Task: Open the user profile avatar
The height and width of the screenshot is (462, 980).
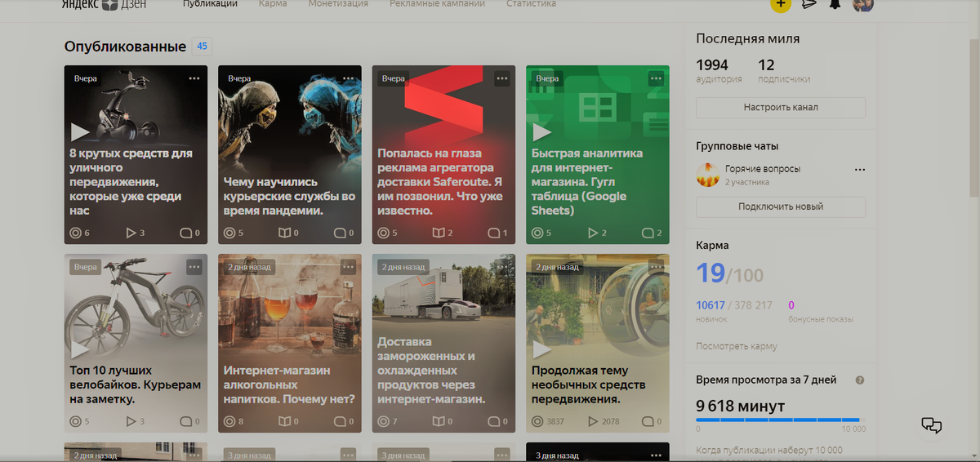Action: click(863, 4)
